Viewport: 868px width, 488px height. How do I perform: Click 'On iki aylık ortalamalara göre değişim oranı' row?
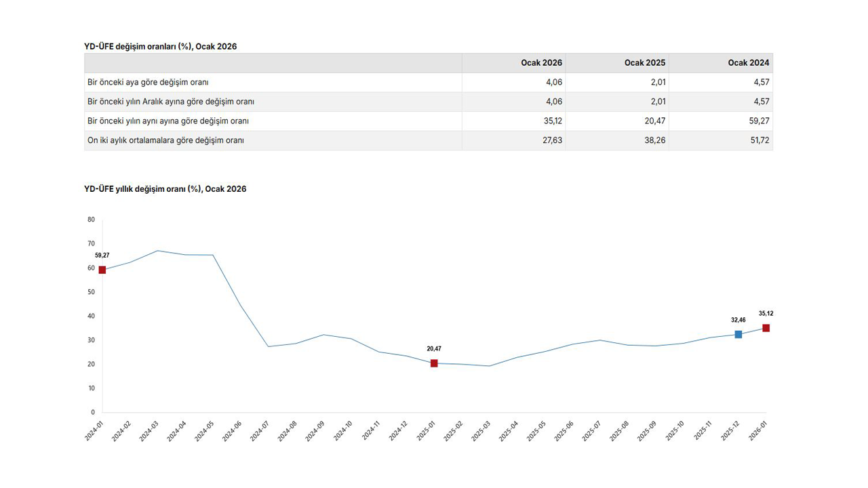(166, 140)
